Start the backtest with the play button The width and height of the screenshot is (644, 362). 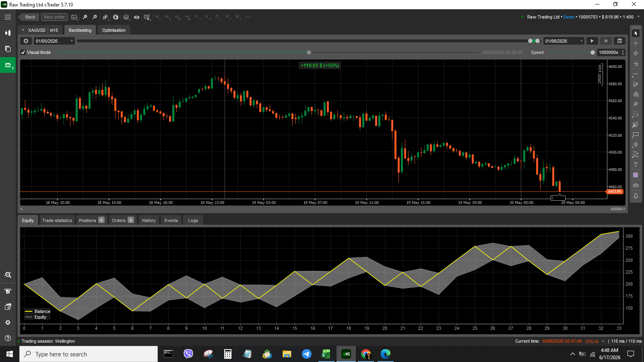[592, 41]
